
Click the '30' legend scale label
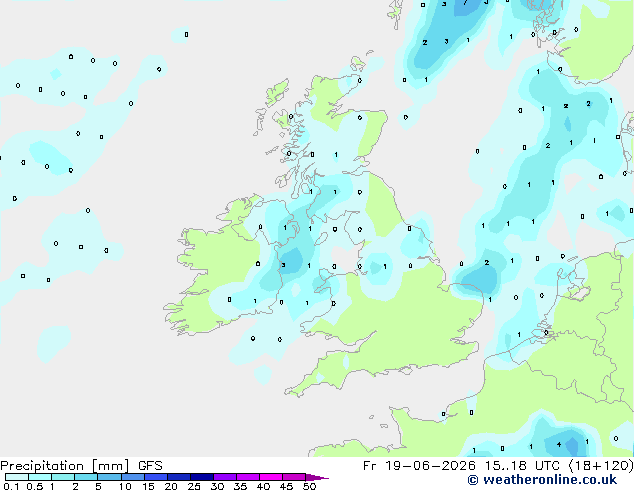[217, 486]
